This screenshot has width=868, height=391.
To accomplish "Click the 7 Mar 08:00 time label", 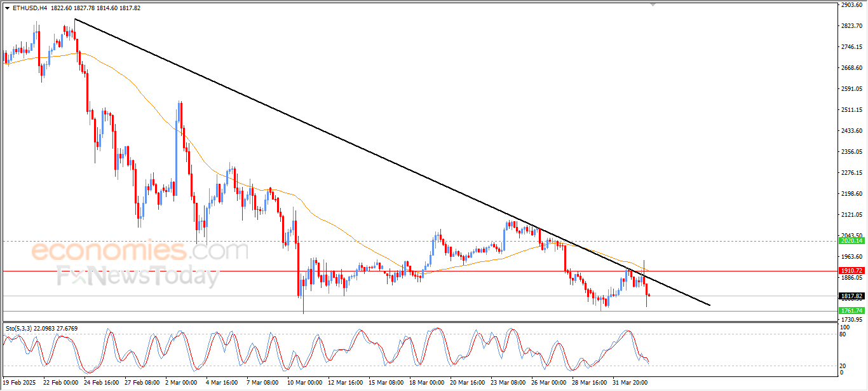I will tap(262, 383).
